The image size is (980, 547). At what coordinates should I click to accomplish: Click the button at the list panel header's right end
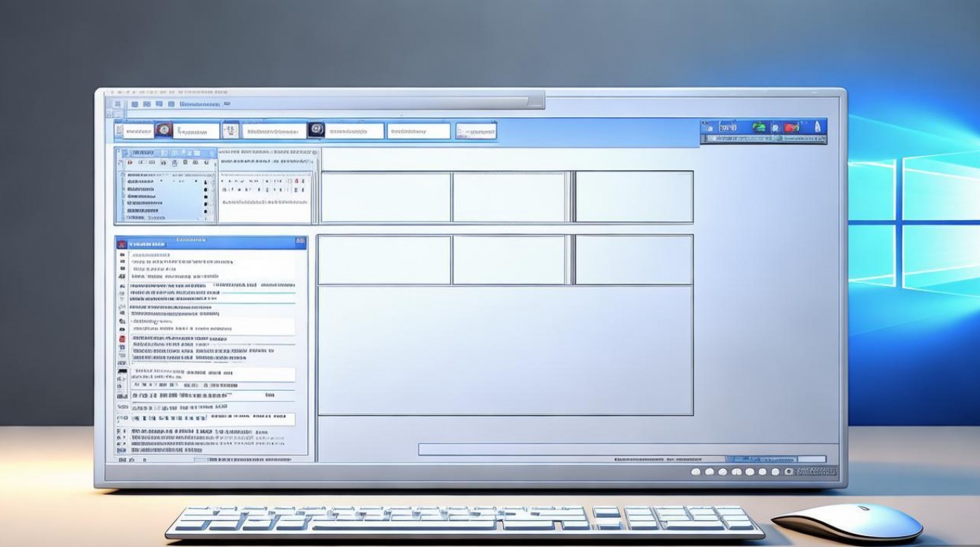click(x=300, y=241)
